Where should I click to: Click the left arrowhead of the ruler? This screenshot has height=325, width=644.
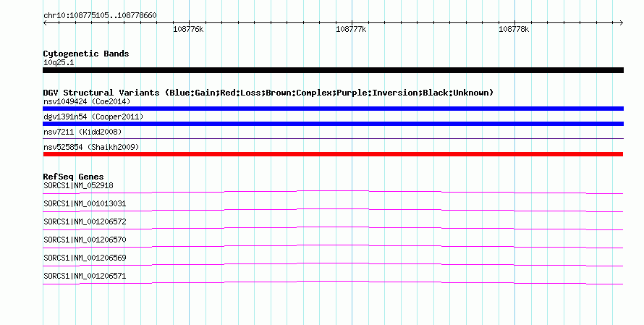[45, 23]
